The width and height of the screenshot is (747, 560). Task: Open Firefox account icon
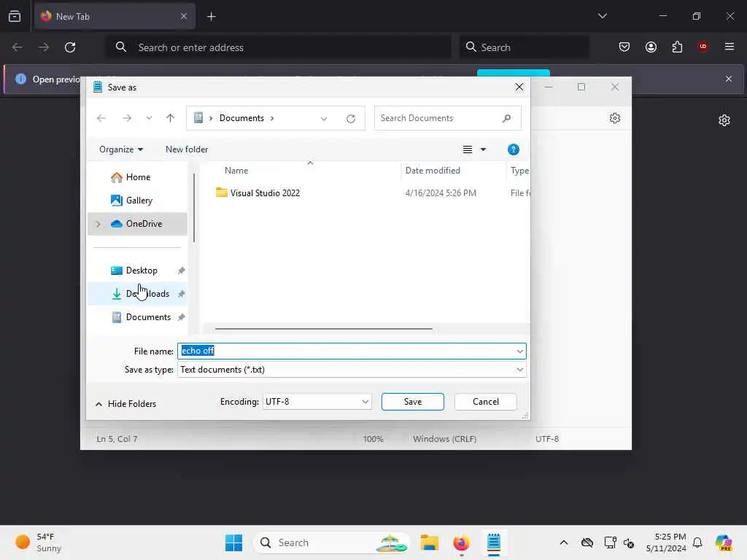coord(651,47)
